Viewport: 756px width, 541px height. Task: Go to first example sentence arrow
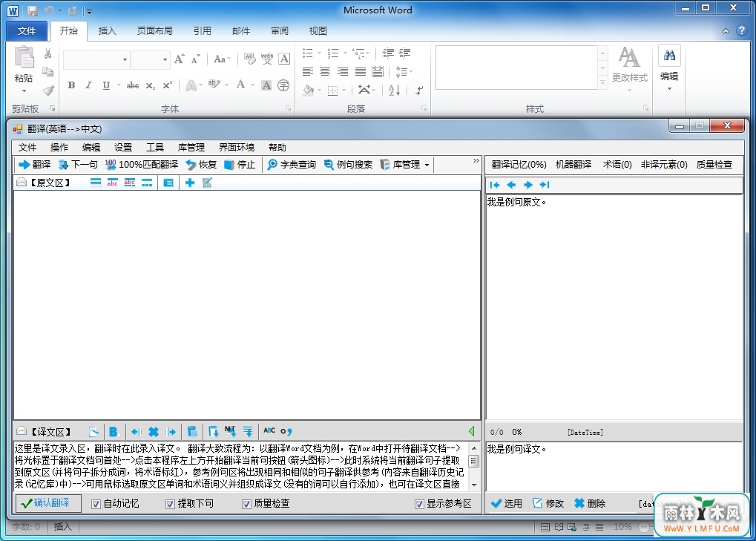click(495, 185)
